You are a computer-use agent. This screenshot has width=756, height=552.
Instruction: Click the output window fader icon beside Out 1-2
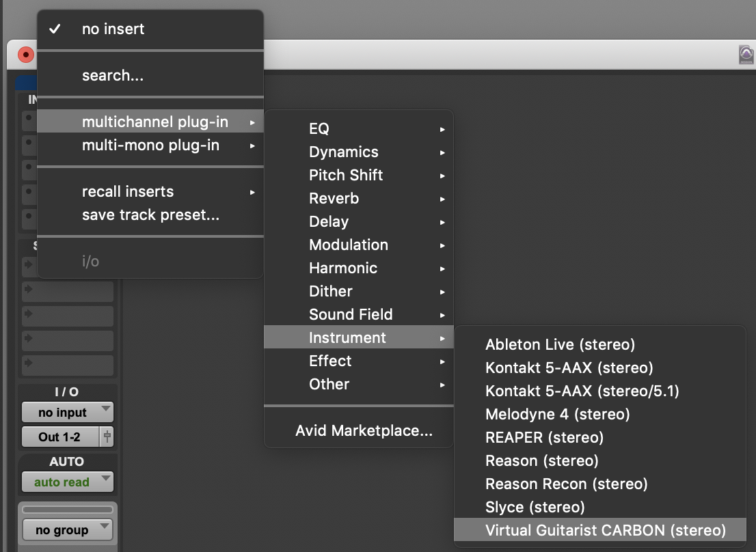click(107, 437)
